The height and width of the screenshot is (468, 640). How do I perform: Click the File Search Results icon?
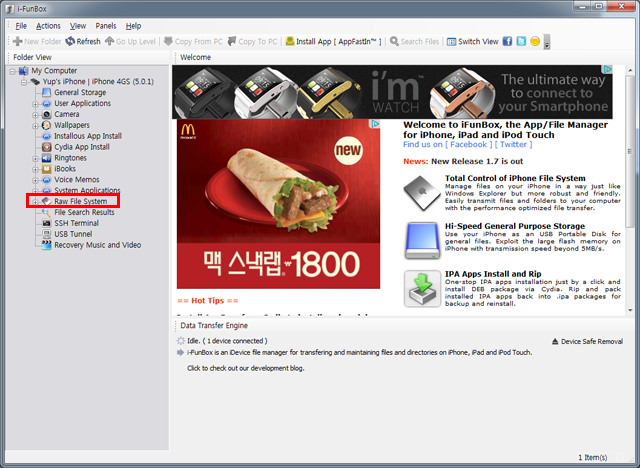47,212
